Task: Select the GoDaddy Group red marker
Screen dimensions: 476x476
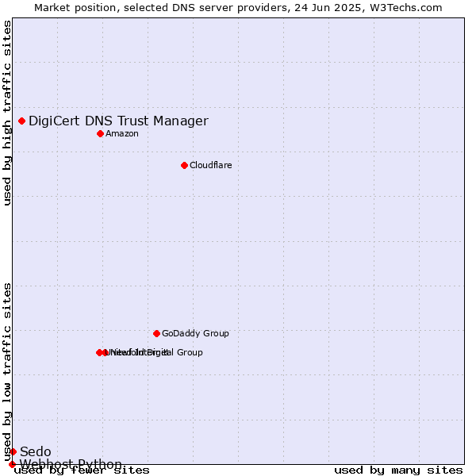Action: tap(156, 334)
